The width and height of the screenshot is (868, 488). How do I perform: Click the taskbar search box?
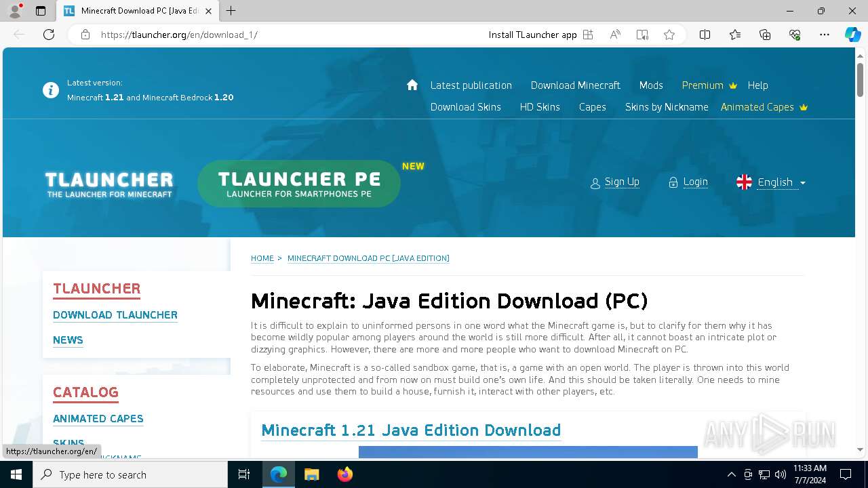point(130,474)
